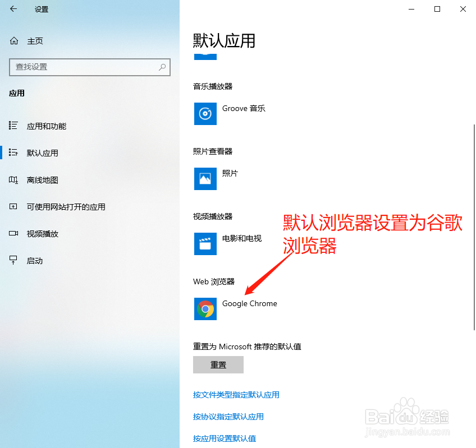
Task: Click the 启动 startup icon
Action: (x=15, y=260)
